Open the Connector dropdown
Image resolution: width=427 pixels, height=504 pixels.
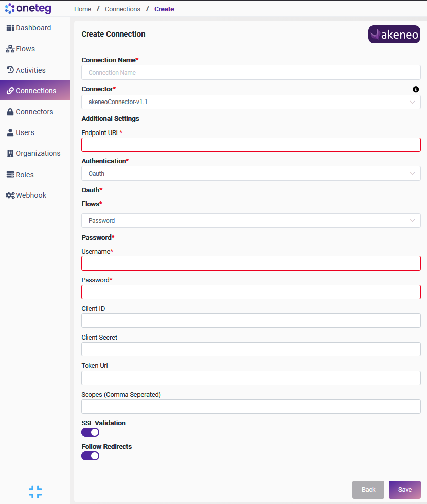coord(251,102)
